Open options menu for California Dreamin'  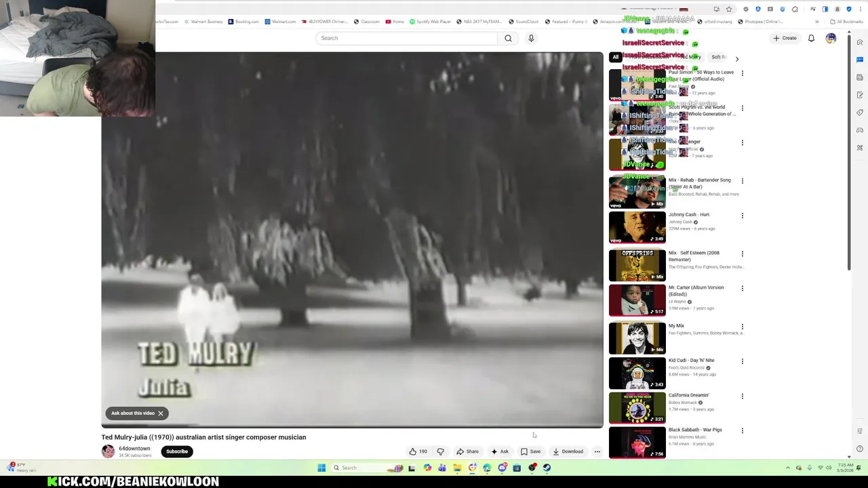[742, 396]
